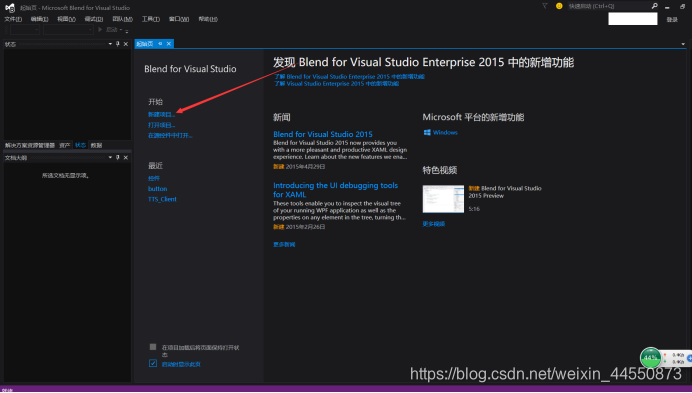Select the 状态 tab in bottom tab strip
Screen dimensions: 692x393
80,145
